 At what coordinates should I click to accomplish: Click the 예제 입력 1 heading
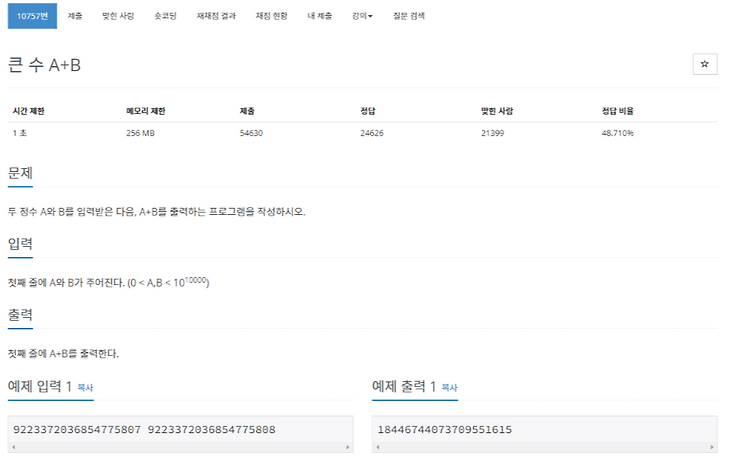click(40, 386)
